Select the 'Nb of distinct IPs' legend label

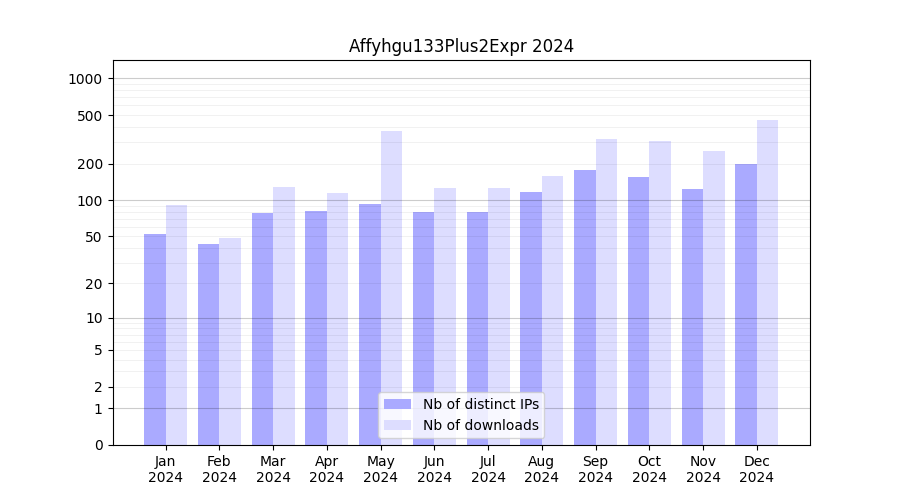480,404
